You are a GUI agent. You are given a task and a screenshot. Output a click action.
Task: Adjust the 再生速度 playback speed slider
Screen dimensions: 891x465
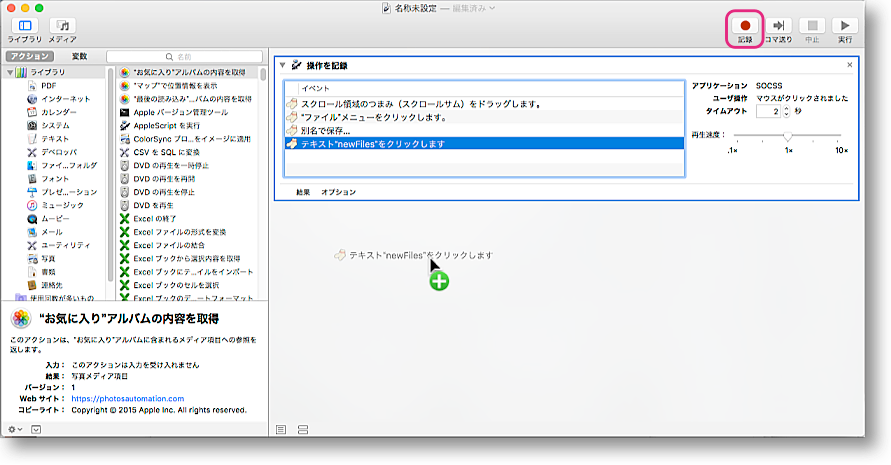[x=788, y=135]
